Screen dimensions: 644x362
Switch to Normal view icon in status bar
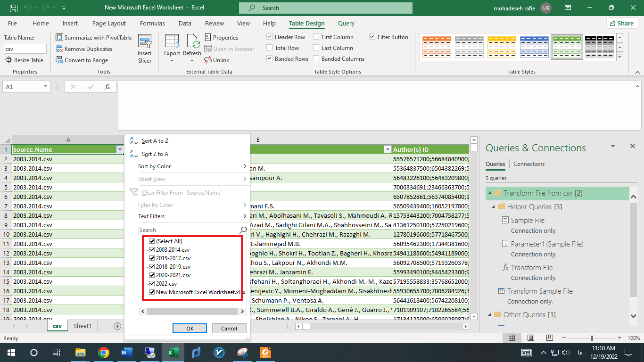tap(512, 338)
